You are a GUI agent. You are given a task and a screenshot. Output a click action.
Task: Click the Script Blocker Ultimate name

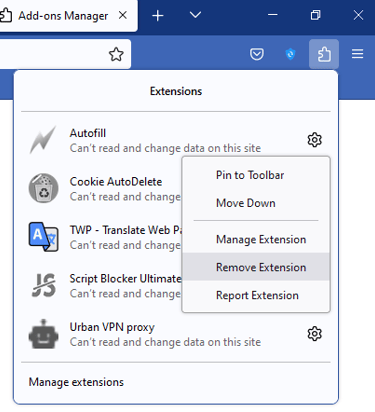pos(125,278)
